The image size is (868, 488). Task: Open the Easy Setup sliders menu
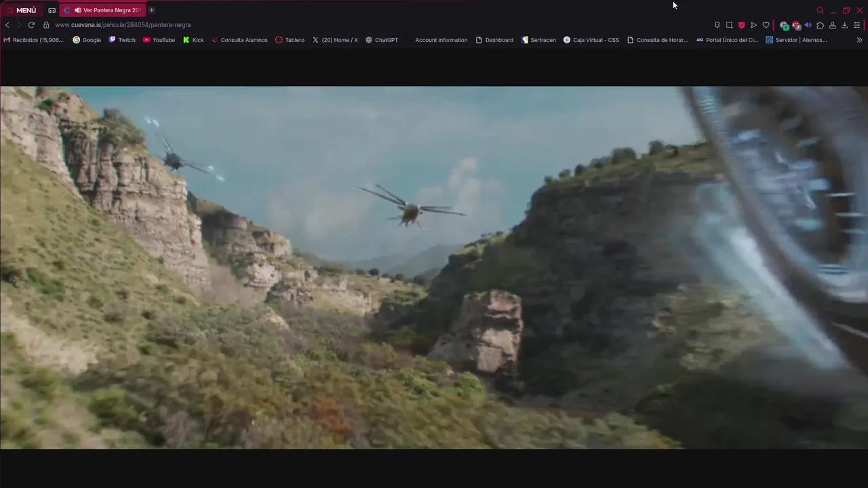(x=856, y=25)
